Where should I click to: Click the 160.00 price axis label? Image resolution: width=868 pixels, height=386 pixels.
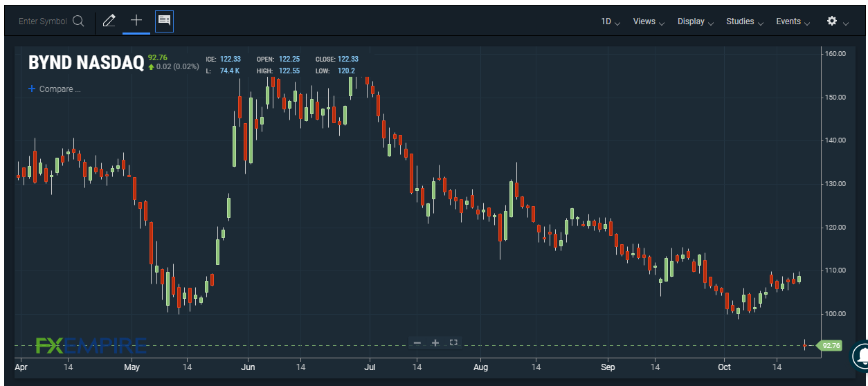(836, 53)
